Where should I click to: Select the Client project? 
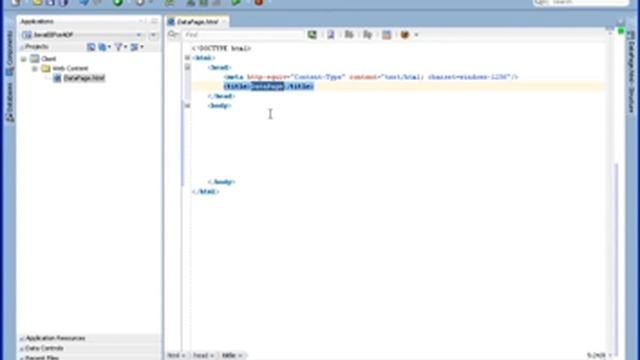pos(49,59)
